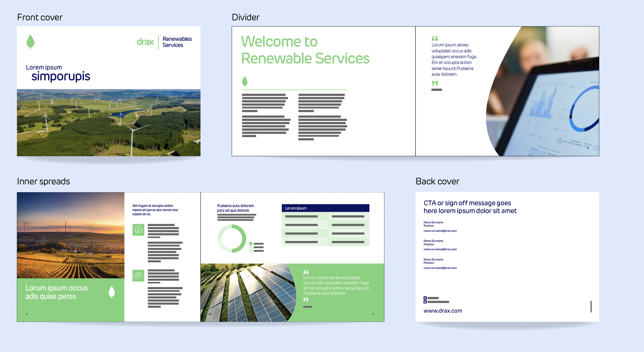The width and height of the screenshot is (644, 352).
Task: Click the first name.surname@drax.com email
Action: click(x=440, y=231)
